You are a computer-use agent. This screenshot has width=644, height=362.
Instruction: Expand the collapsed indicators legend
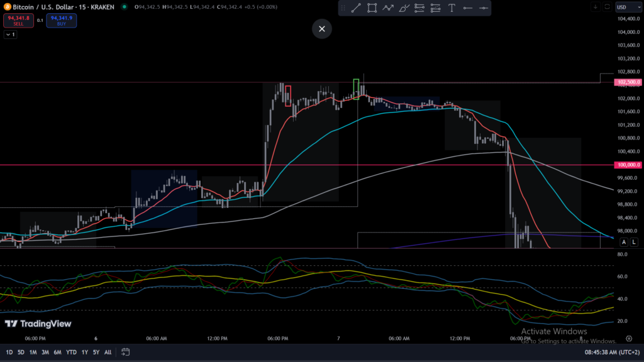[11, 35]
